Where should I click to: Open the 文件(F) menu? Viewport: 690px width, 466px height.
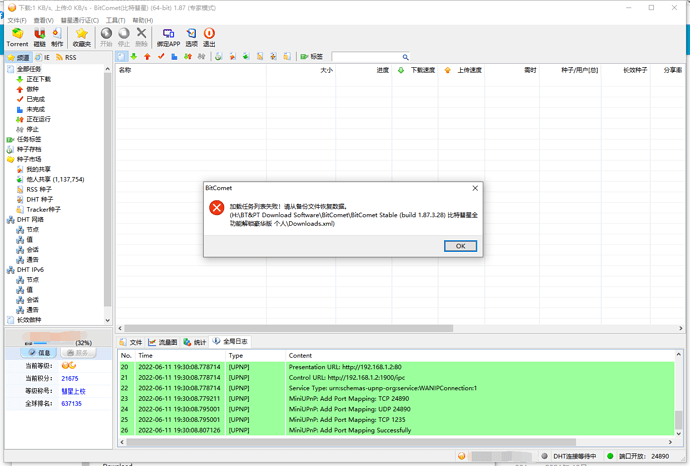point(16,20)
